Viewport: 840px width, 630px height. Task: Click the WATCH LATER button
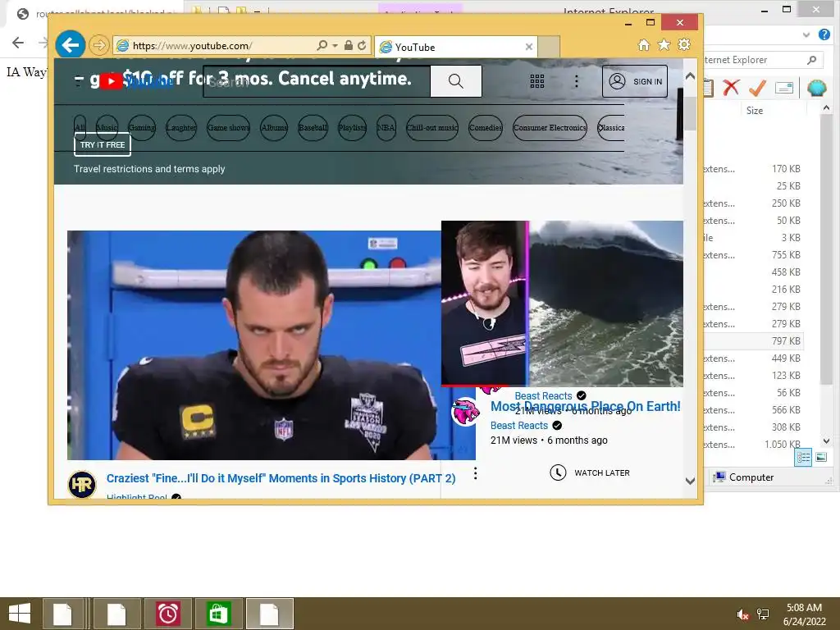click(x=590, y=472)
